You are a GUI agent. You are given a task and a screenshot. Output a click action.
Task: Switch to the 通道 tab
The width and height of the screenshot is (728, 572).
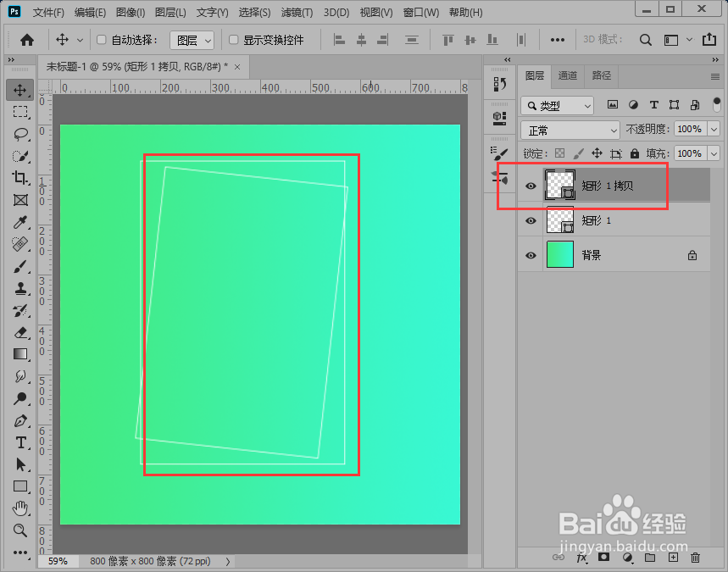tap(567, 75)
